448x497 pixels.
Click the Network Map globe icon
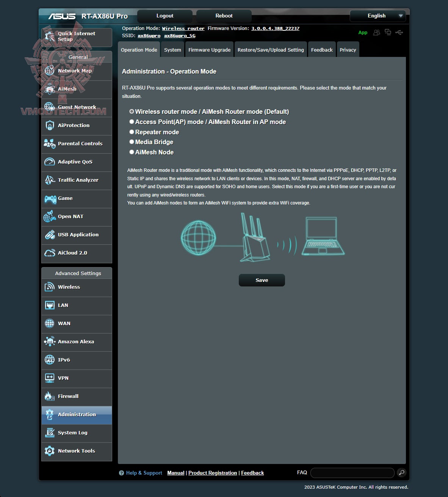(x=50, y=71)
